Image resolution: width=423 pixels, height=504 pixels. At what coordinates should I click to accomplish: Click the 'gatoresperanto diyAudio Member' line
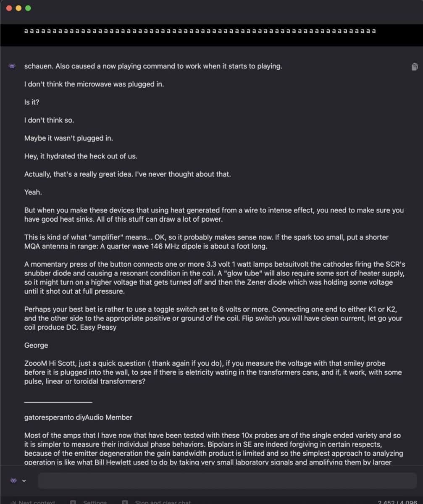[78, 417]
